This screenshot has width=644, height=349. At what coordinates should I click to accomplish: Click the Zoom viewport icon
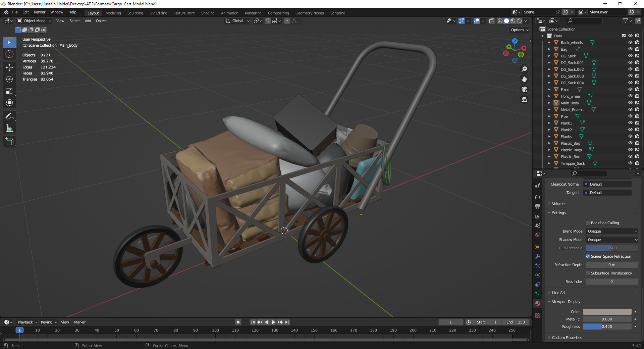(524, 69)
